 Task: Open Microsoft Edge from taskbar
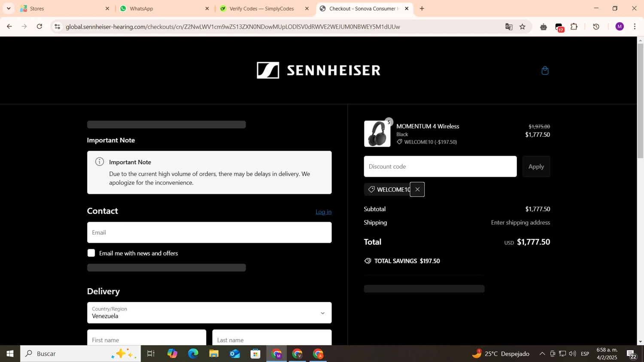click(x=193, y=354)
